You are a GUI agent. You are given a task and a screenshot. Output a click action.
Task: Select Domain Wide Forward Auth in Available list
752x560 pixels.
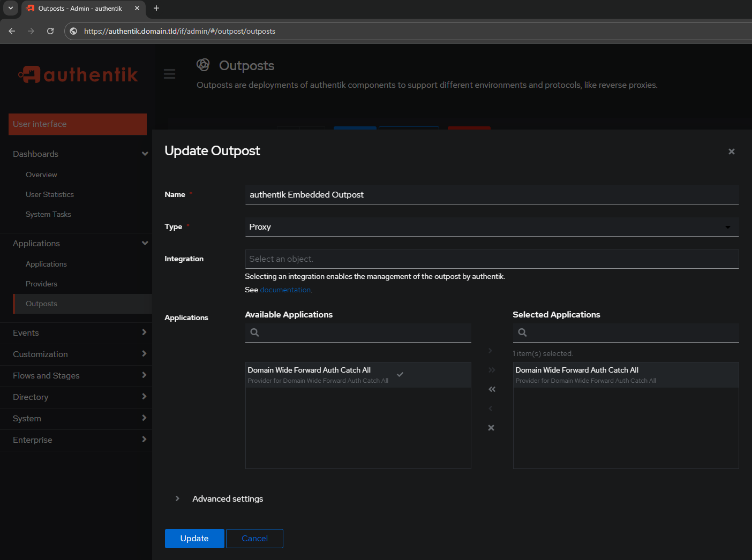(x=358, y=375)
